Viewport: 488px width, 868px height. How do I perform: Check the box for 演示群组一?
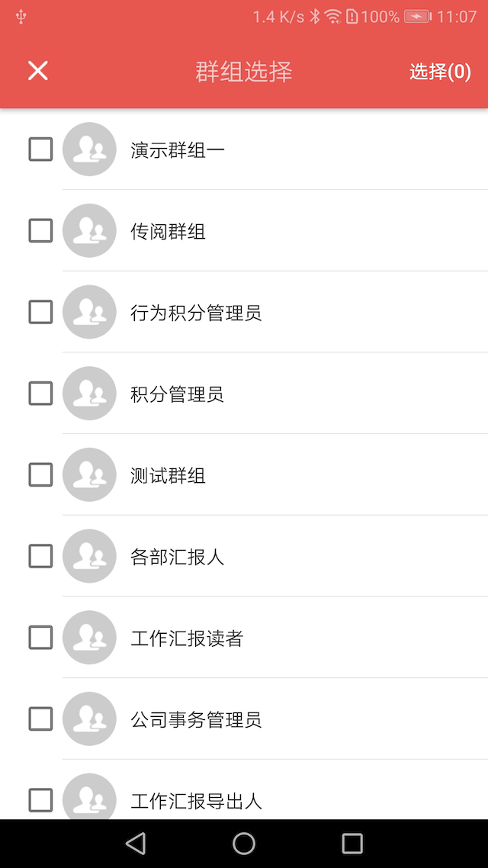coord(40,149)
